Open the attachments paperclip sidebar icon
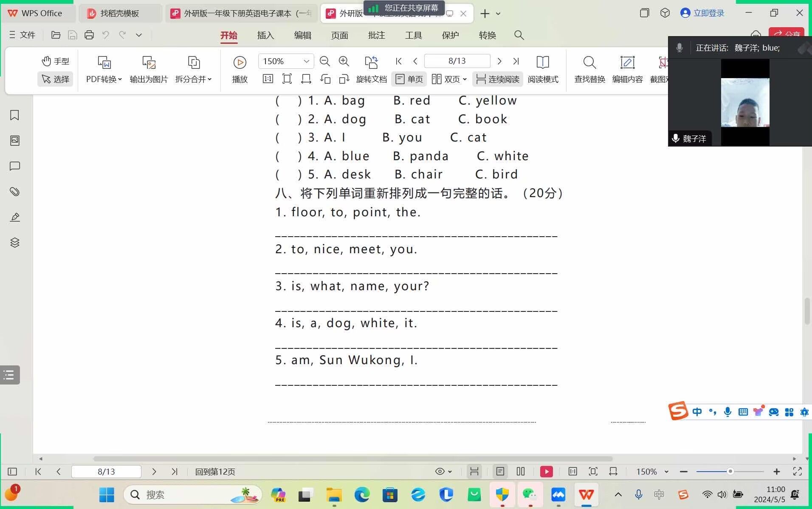812x509 pixels. pyautogui.click(x=14, y=192)
